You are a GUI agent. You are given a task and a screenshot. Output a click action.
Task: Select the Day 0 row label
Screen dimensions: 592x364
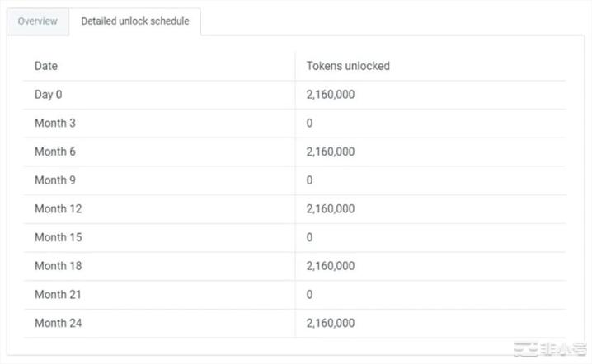pos(48,95)
